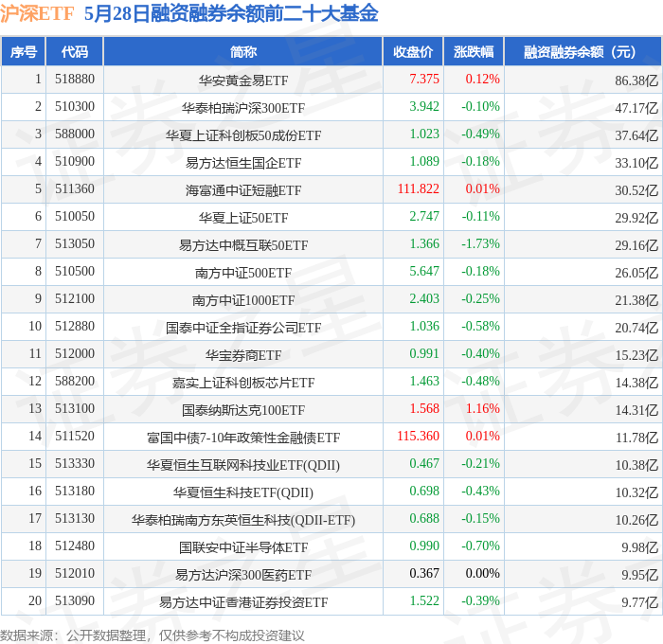Click the closing price 1.568
Viewport: 663px width, 644px height.
pyautogui.click(x=424, y=409)
